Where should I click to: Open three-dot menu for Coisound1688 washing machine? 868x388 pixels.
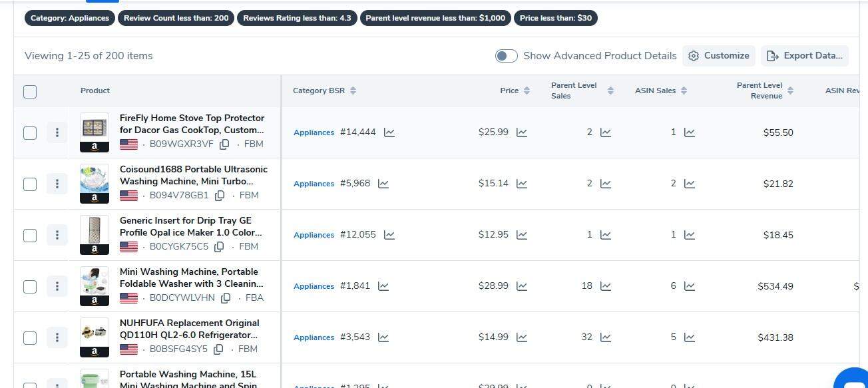tap(57, 184)
